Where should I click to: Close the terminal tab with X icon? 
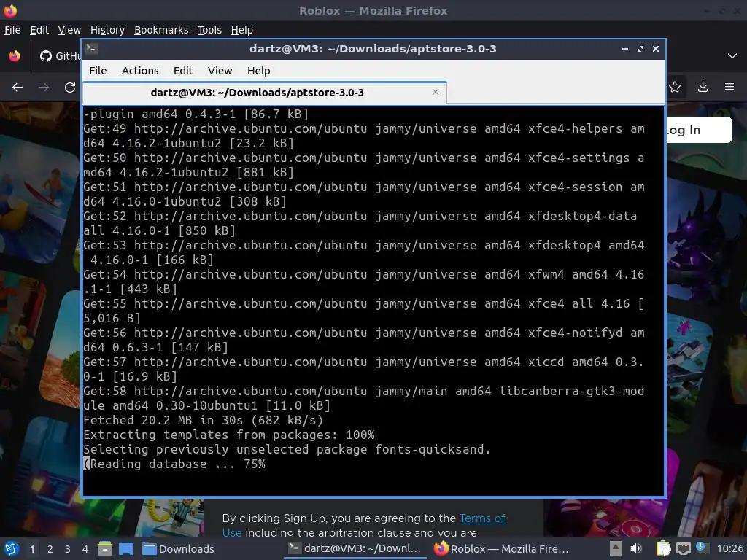435,92
